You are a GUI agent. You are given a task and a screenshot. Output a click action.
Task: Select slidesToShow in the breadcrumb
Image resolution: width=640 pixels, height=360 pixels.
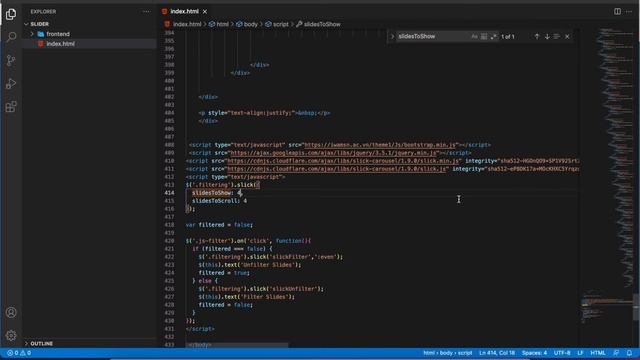pyautogui.click(x=322, y=24)
